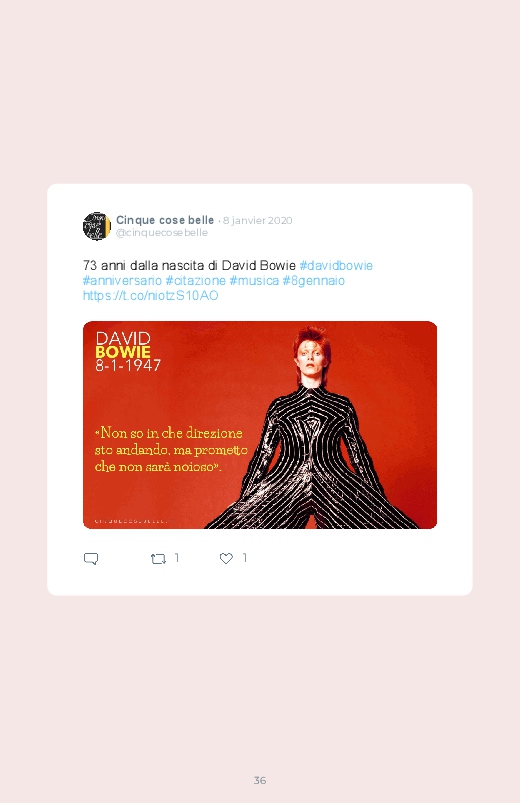Open the #anniversario hashtag

pyautogui.click(x=122, y=281)
